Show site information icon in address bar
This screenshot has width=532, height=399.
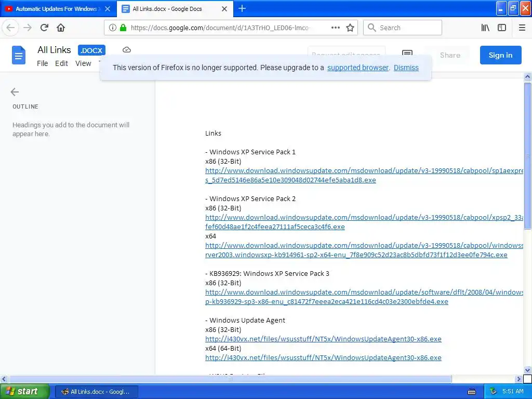[x=113, y=28]
